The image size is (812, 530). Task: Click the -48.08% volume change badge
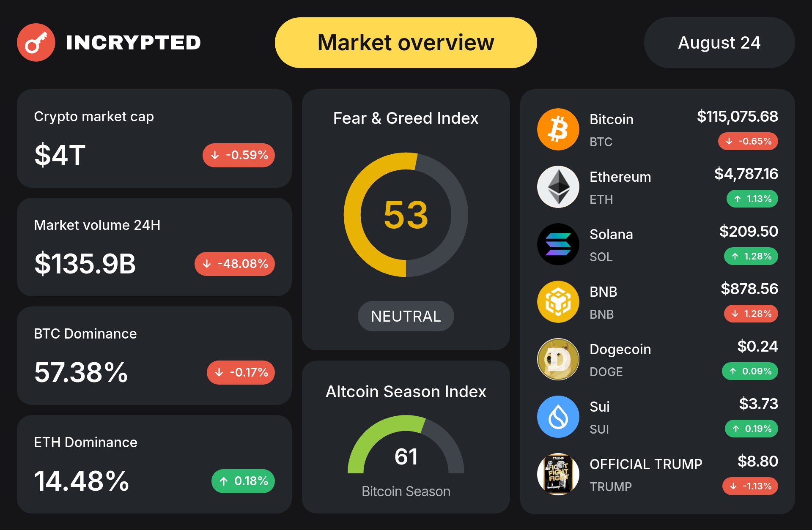(x=235, y=264)
